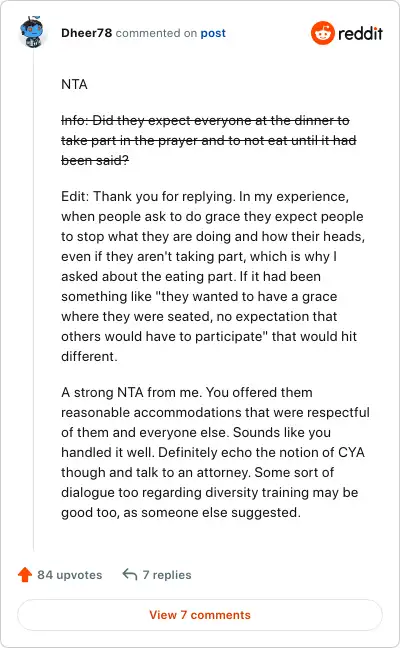Viewport: 400px width, 648px height.
Task: Click the 'commented on' gray text
Action: click(156, 33)
